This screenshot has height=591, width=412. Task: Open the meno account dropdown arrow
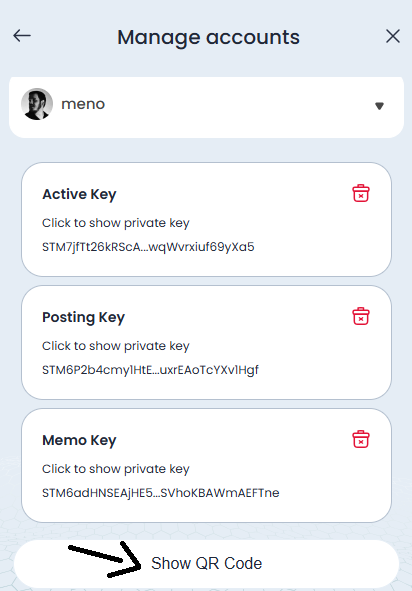379,106
